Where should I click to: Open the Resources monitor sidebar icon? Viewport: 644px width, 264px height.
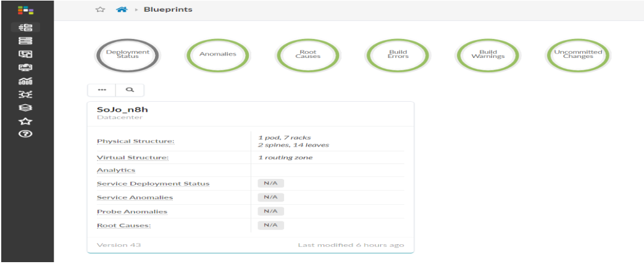(x=26, y=68)
